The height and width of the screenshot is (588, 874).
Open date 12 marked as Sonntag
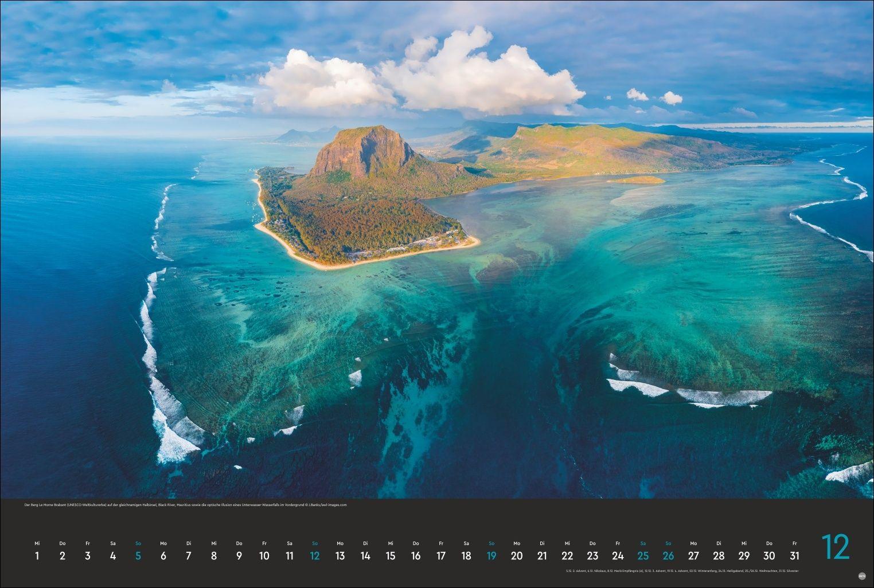tap(315, 555)
